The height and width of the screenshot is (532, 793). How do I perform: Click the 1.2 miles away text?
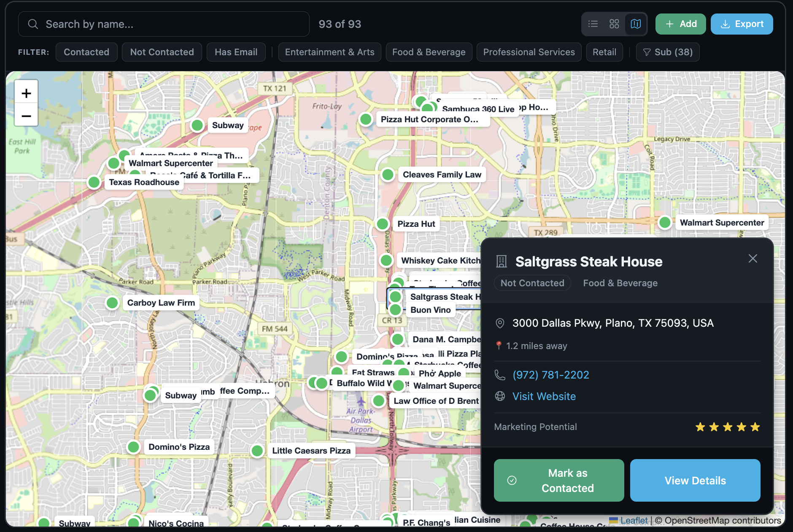point(537,346)
